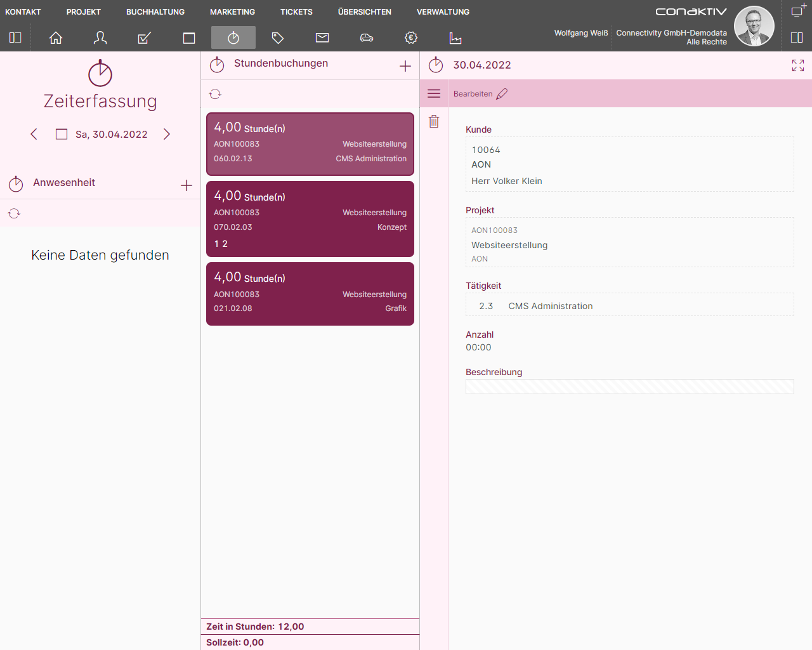Toggle the left sidebar panel
This screenshot has height=650, width=812.
point(15,38)
